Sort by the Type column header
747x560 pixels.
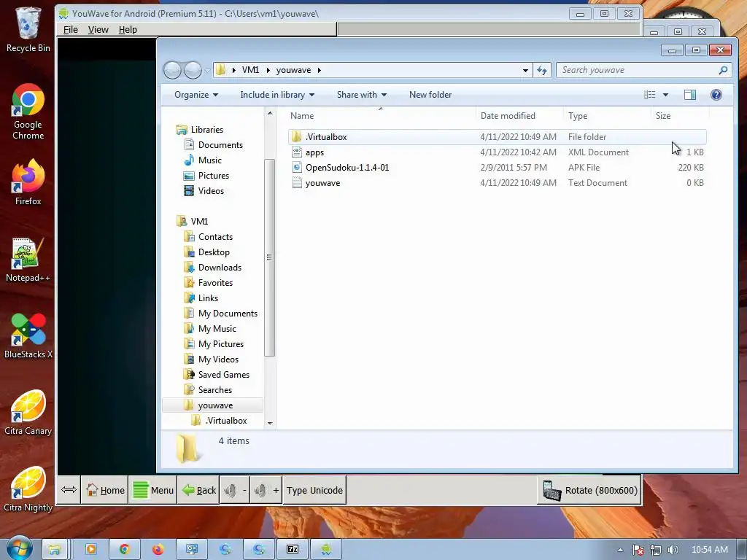pos(607,116)
